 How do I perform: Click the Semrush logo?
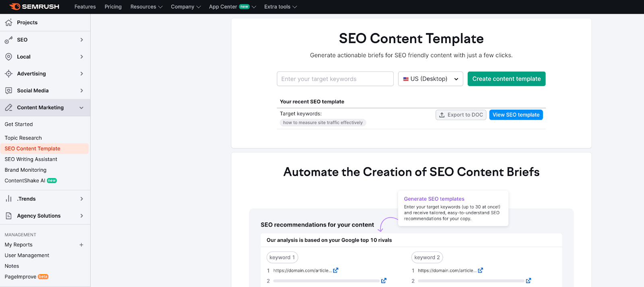pyautogui.click(x=34, y=6)
